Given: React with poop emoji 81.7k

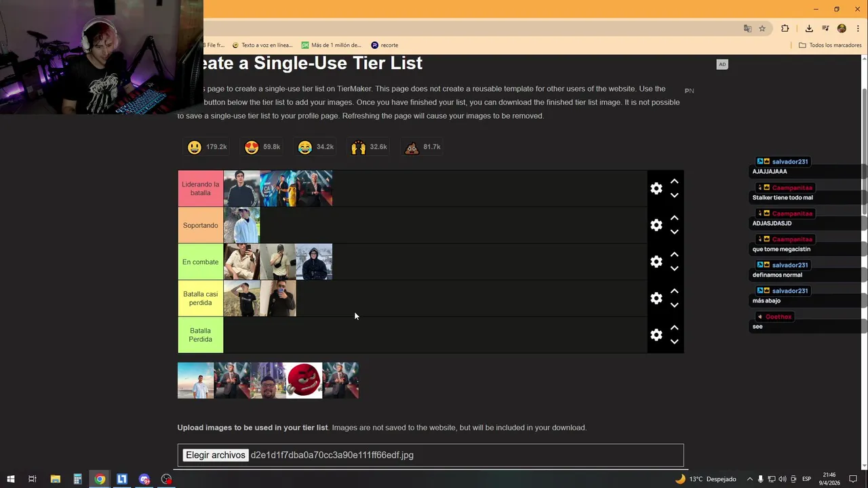Looking at the screenshot, I should click(422, 147).
